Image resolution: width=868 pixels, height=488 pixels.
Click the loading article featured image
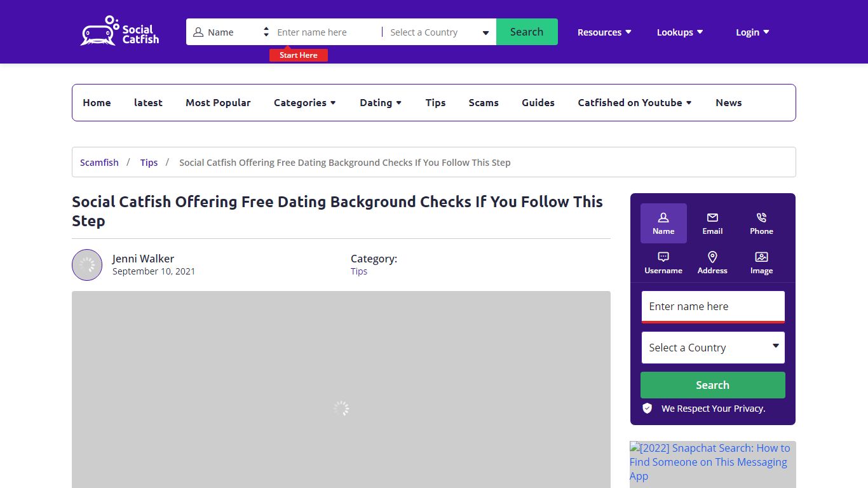[341, 390]
